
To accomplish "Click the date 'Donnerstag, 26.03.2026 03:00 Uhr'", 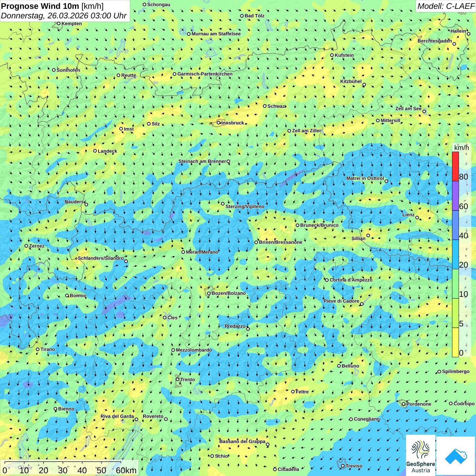I will (x=64, y=16).
